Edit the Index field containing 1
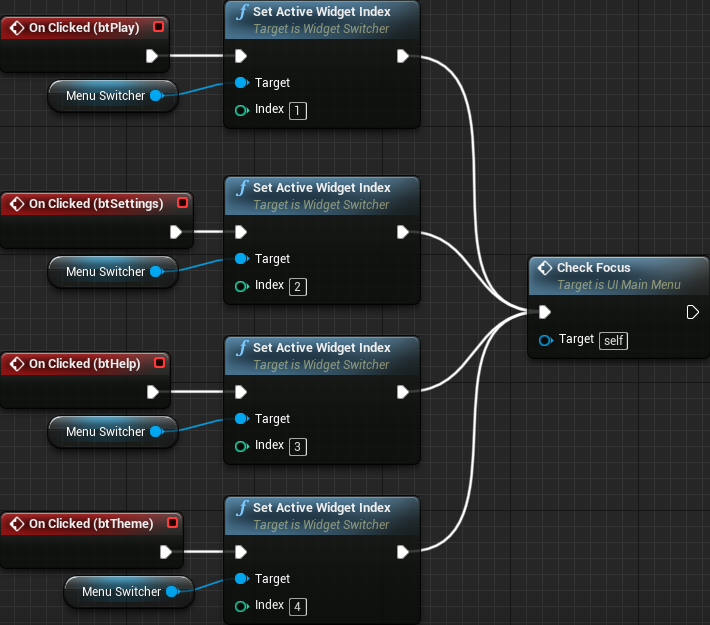The width and height of the screenshot is (710, 625). click(x=297, y=111)
